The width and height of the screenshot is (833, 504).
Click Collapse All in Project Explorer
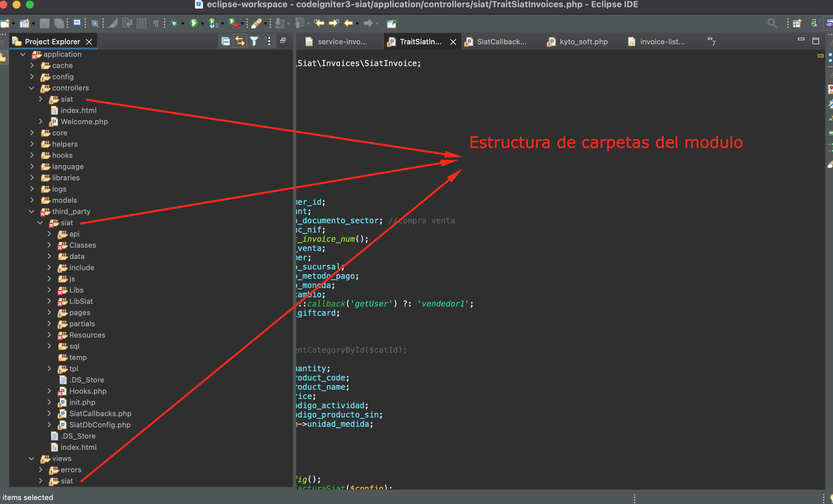(x=225, y=42)
